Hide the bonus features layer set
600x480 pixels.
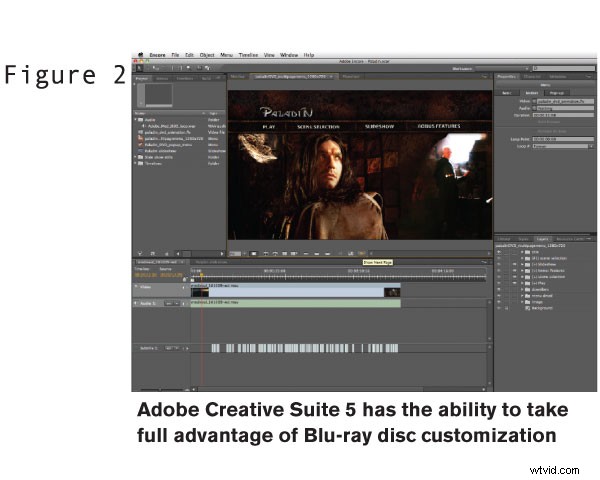[x=499, y=271]
